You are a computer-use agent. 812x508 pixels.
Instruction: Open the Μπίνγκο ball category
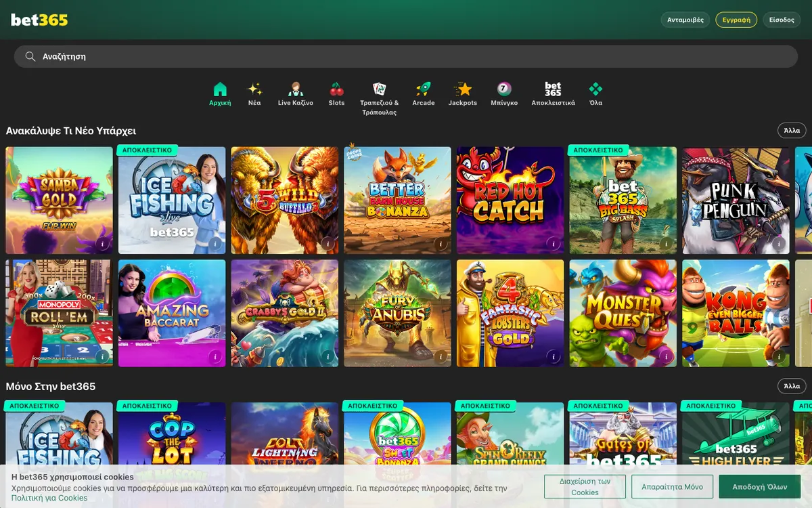(x=504, y=94)
